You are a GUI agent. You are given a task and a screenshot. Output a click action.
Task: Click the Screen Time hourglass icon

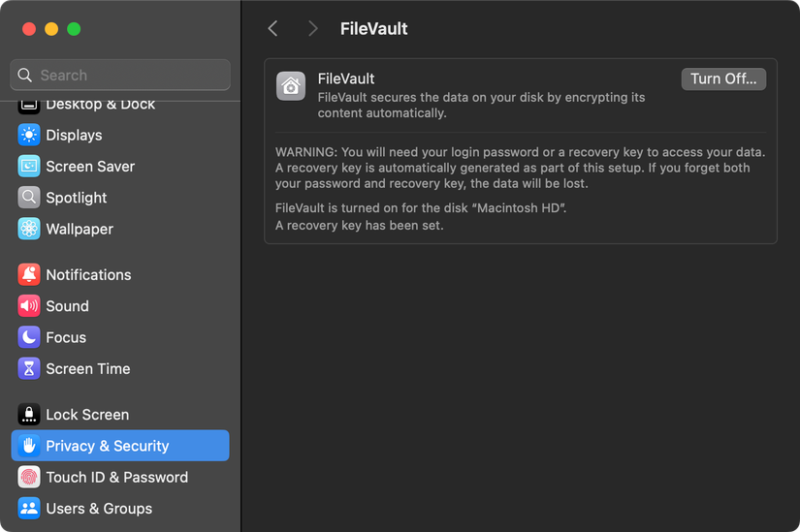tap(29, 369)
